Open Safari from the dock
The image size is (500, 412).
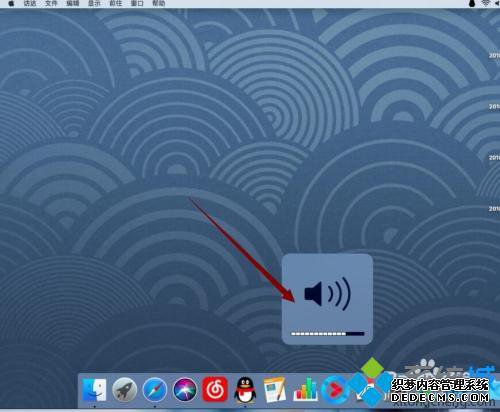pos(155,390)
